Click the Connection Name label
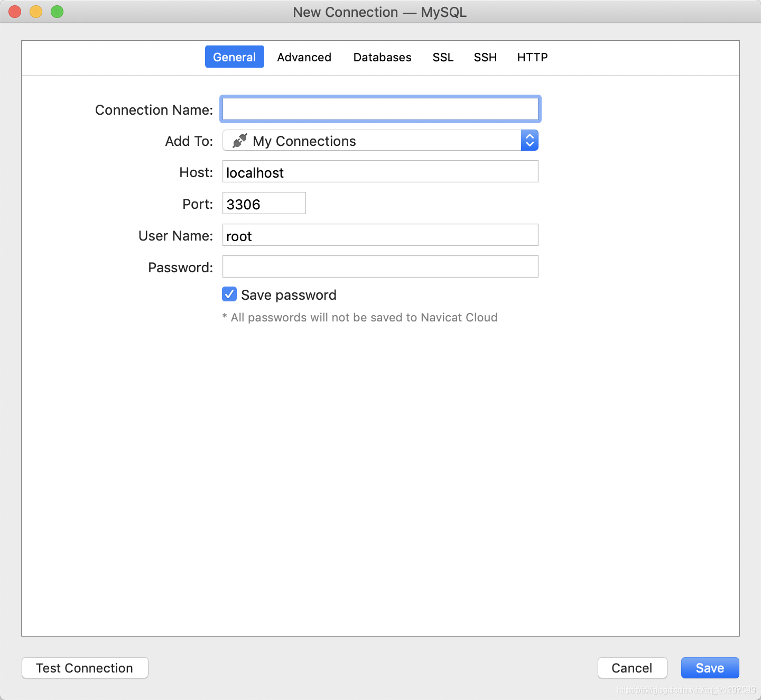 coord(154,110)
